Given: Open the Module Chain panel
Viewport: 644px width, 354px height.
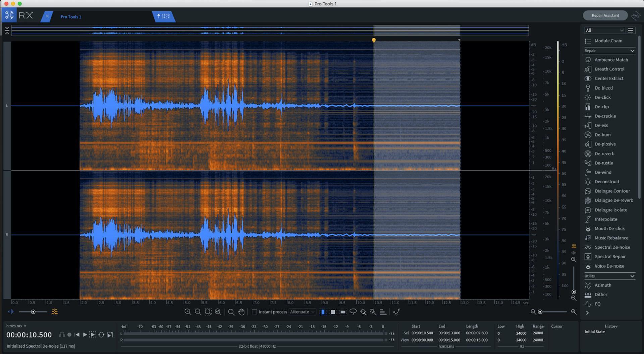Looking at the screenshot, I should 608,41.
